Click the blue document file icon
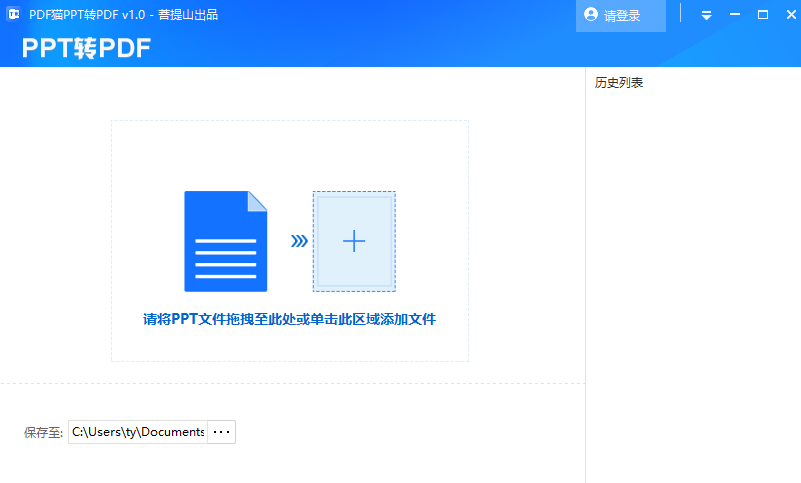Viewport: 801px width, 483px height. click(225, 241)
